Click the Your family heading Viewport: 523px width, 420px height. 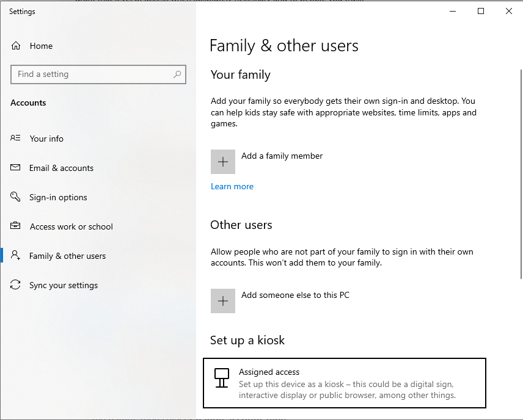tap(241, 74)
